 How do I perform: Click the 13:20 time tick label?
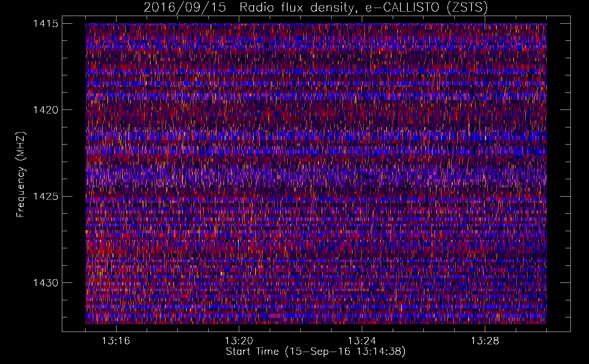coord(239,341)
